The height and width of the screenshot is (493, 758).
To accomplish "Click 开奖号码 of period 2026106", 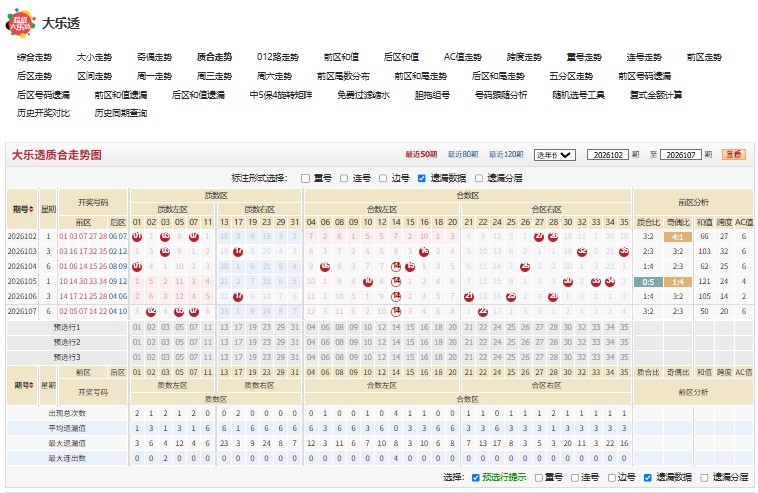I will coord(93,296).
